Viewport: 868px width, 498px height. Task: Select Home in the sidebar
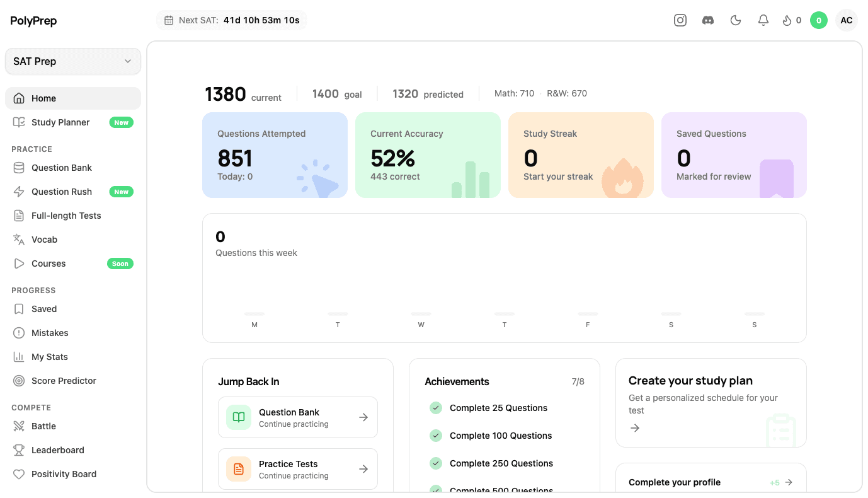click(43, 98)
